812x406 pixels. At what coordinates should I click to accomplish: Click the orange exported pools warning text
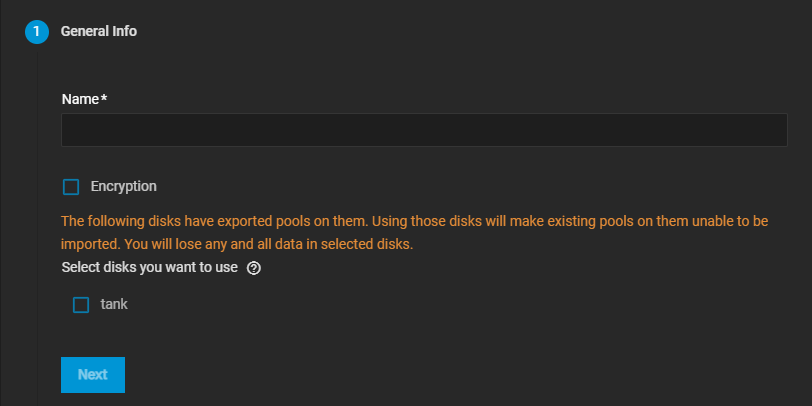click(x=420, y=220)
